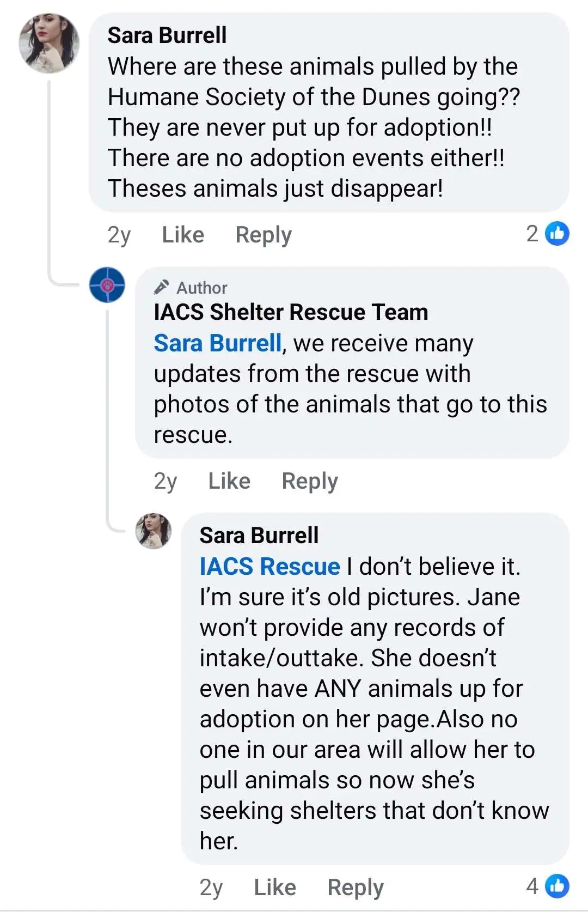Click the Author pencil badge icon

pyautogui.click(x=161, y=287)
